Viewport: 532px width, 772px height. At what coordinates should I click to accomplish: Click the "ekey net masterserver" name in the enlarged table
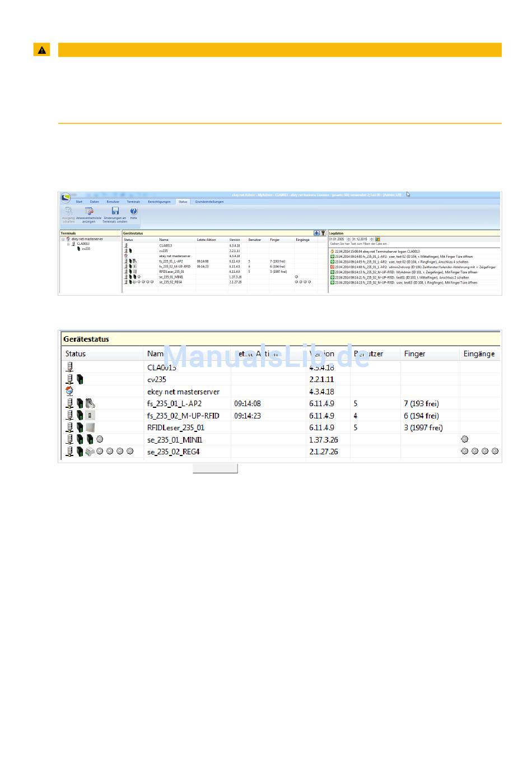pyautogui.click(x=183, y=392)
